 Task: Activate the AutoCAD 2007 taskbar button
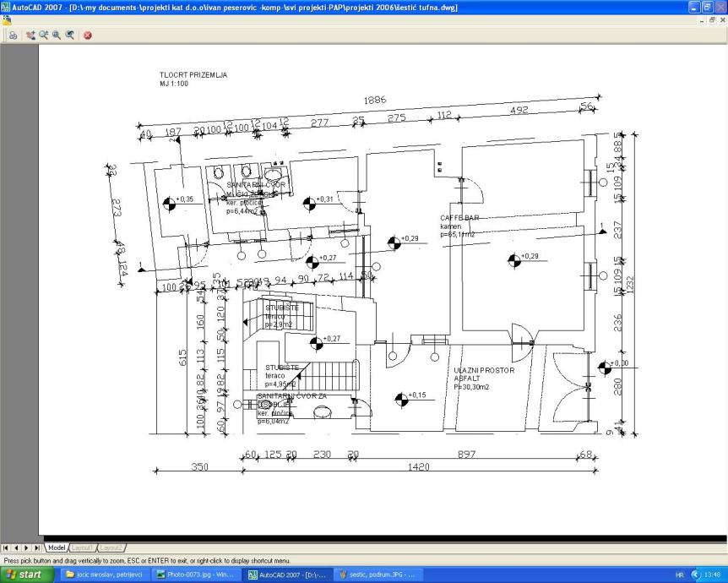pyautogui.click(x=287, y=575)
